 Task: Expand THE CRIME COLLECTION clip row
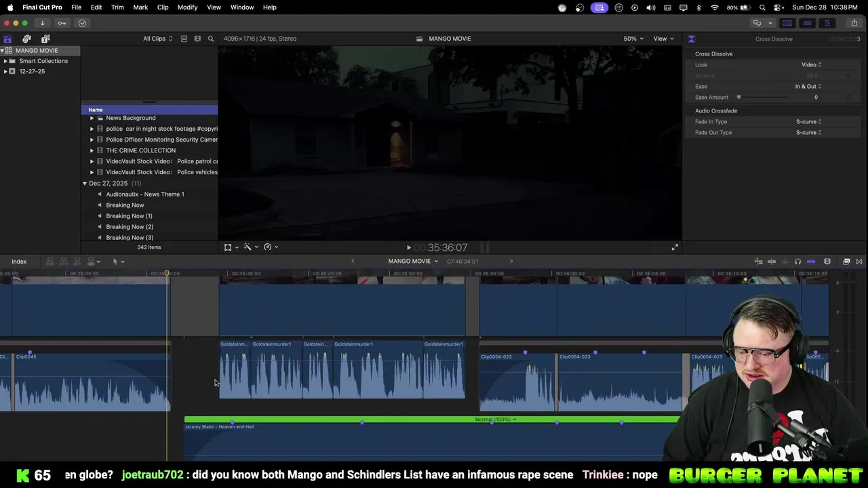click(92, 150)
